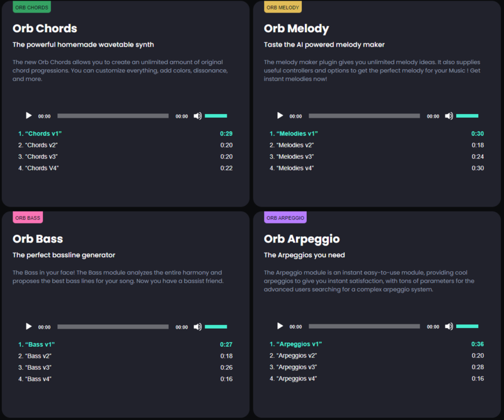Play the "Bass v4" playlist item
504x420 pixels.
point(37,379)
